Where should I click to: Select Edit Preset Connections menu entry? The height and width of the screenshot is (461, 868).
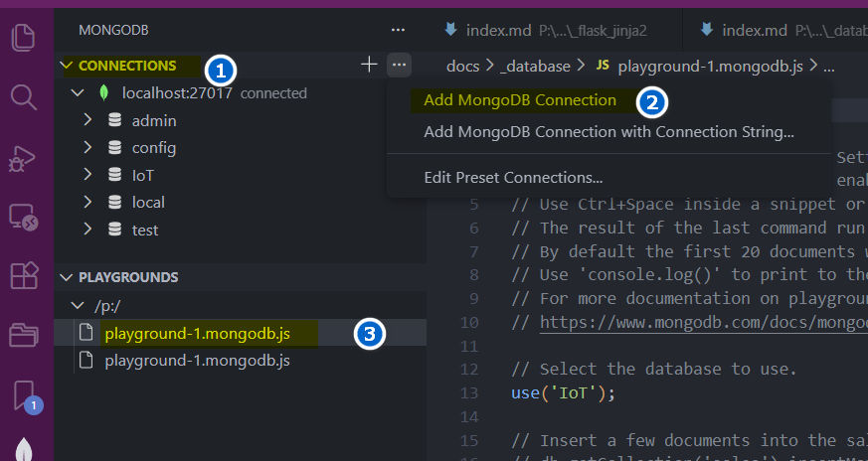(x=513, y=178)
